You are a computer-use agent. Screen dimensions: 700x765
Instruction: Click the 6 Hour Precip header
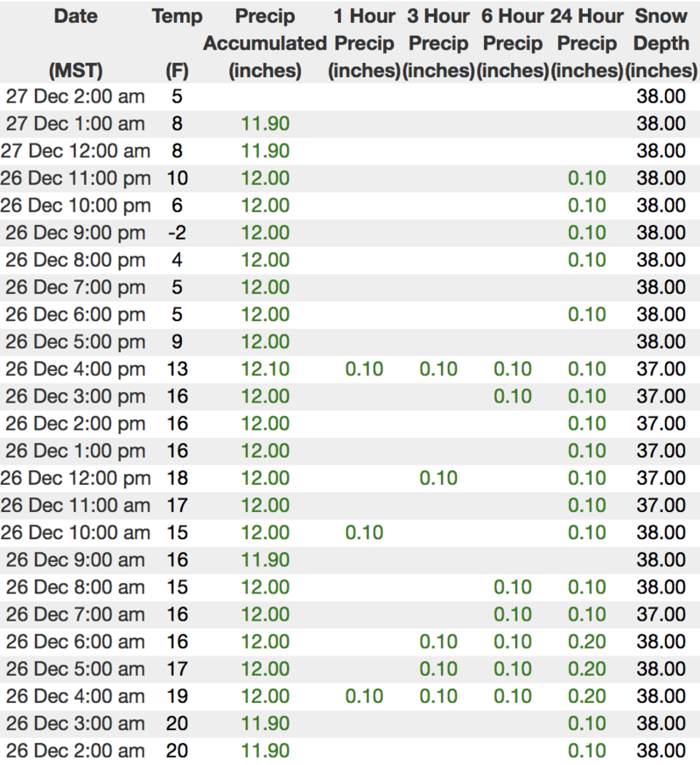[x=513, y=43]
